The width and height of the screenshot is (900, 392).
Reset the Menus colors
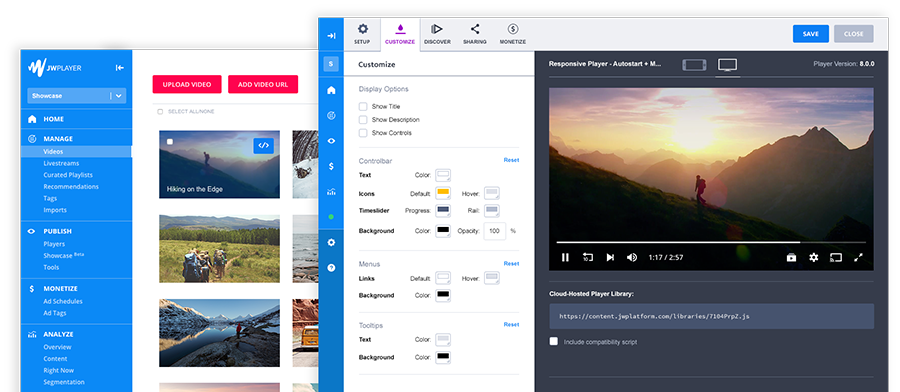511,263
